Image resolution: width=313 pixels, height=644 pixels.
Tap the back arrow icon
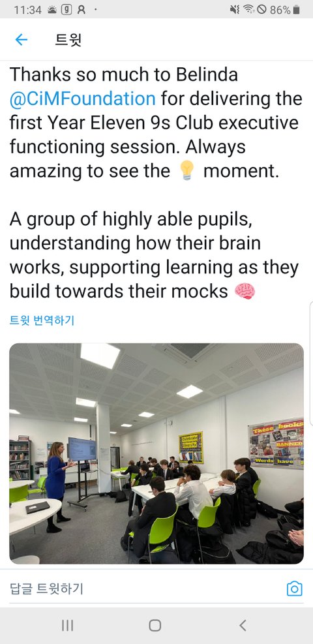21,39
